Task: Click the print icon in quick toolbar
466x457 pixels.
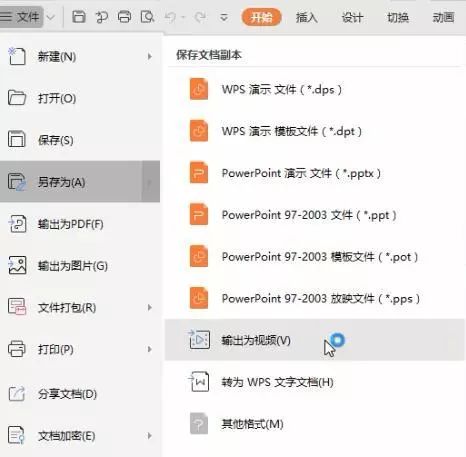Action: click(x=125, y=17)
